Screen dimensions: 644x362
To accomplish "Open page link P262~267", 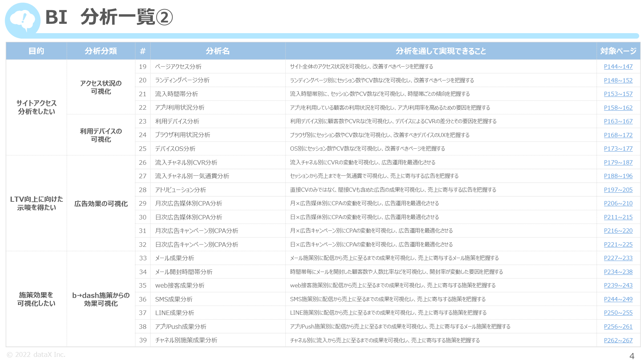I will click(618, 340).
